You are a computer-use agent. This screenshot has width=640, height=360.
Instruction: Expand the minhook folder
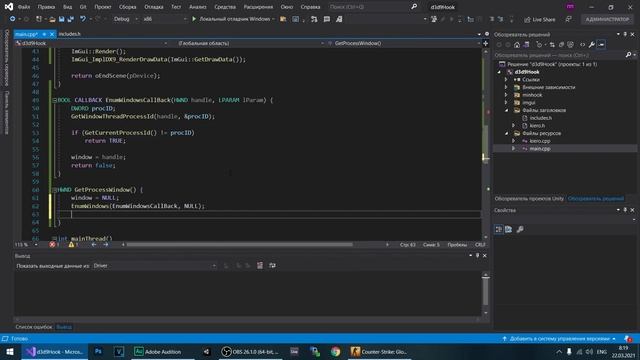click(506, 95)
